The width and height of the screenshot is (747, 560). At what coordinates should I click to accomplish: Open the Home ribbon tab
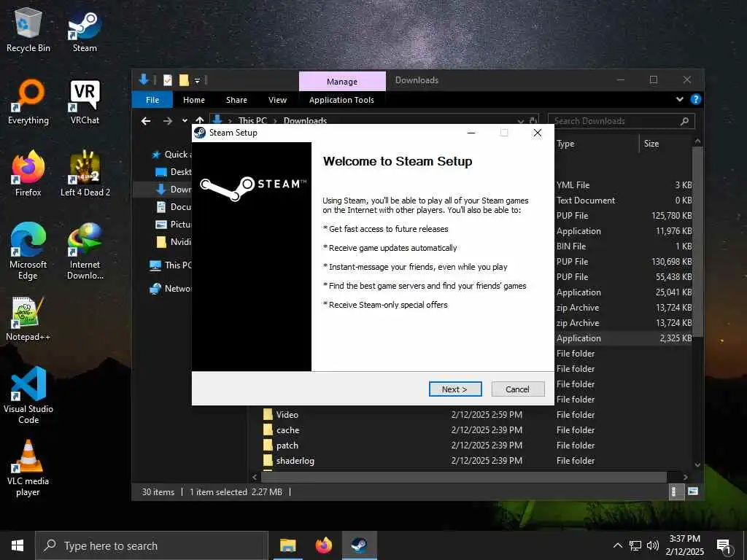click(194, 100)
